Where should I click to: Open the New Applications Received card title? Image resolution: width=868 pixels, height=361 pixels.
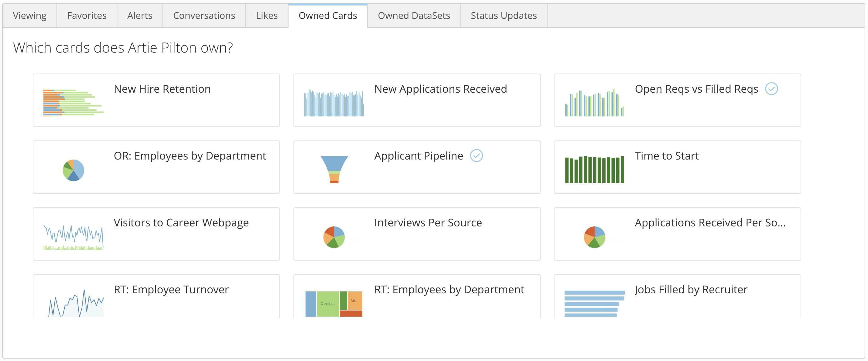click(440, 89)
